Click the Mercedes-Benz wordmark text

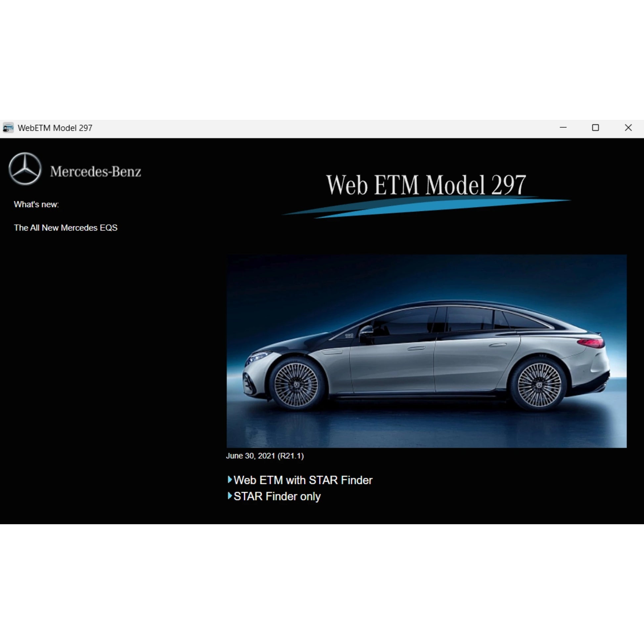[95, 171]
